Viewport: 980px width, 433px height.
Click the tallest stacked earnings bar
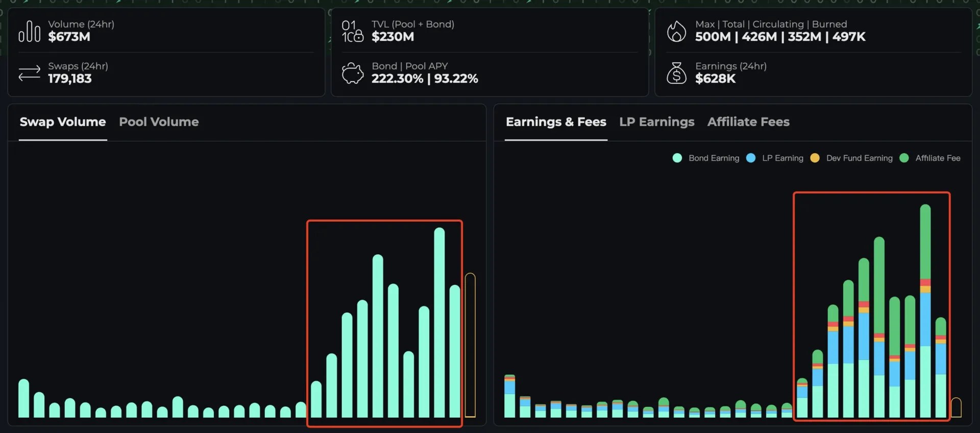coord(925,311)
